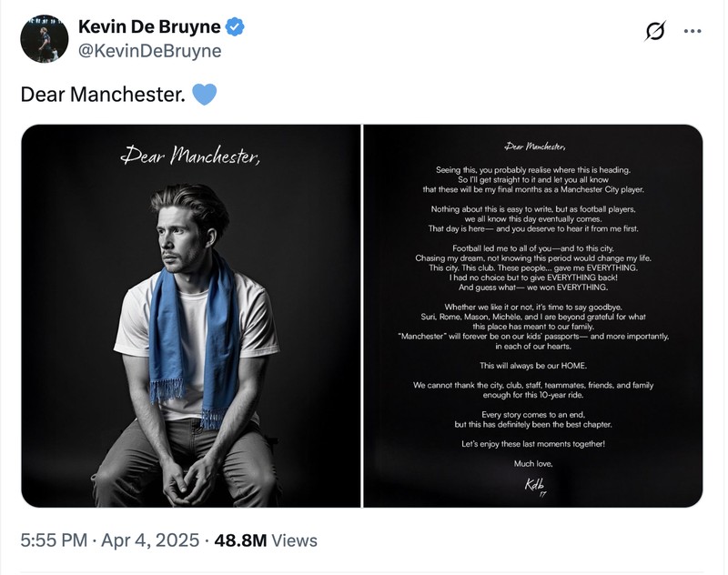Click the blue verified badge next to name
Screen dimensions: 728x575
(235, 26)
